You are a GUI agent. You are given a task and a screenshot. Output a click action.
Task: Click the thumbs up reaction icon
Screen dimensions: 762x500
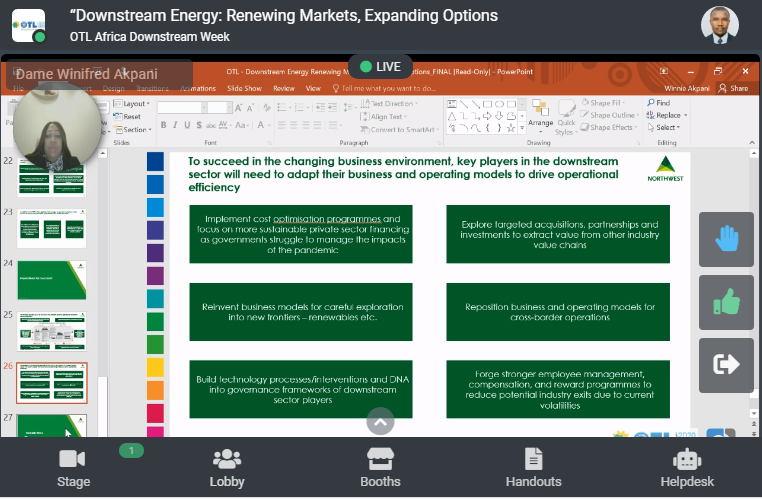726,302
